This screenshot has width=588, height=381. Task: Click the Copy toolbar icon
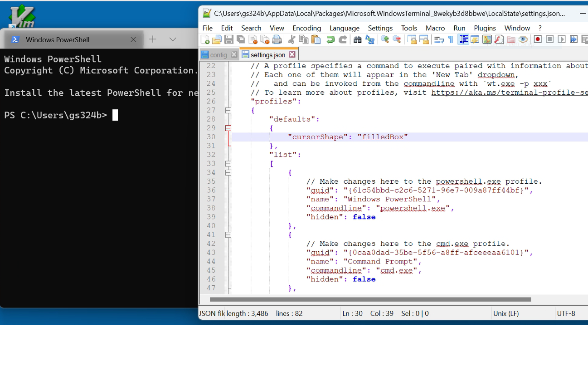coord(304,39)
